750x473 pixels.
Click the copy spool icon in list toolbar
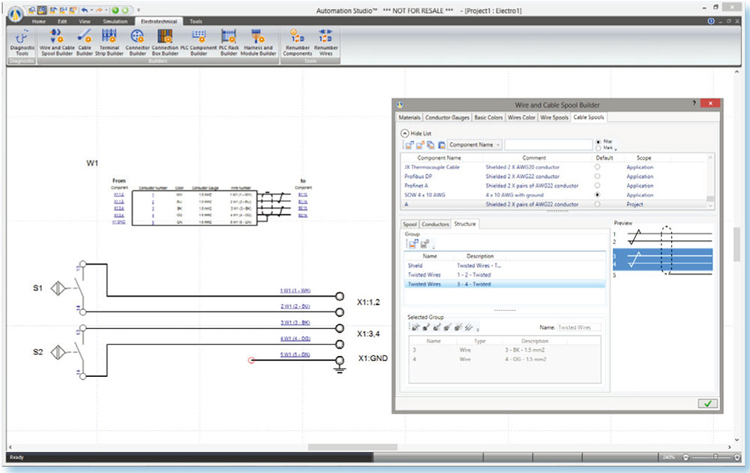431,145
